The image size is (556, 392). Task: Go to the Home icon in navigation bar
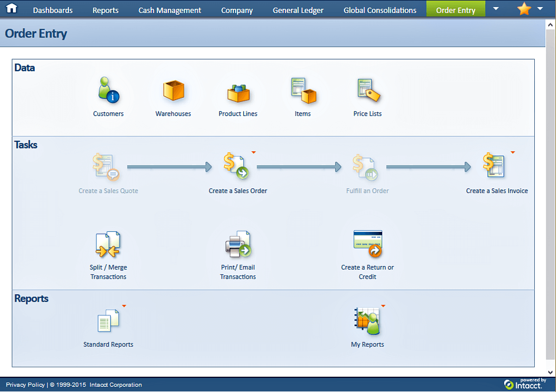pyautogui.click(x=11, y=8)
